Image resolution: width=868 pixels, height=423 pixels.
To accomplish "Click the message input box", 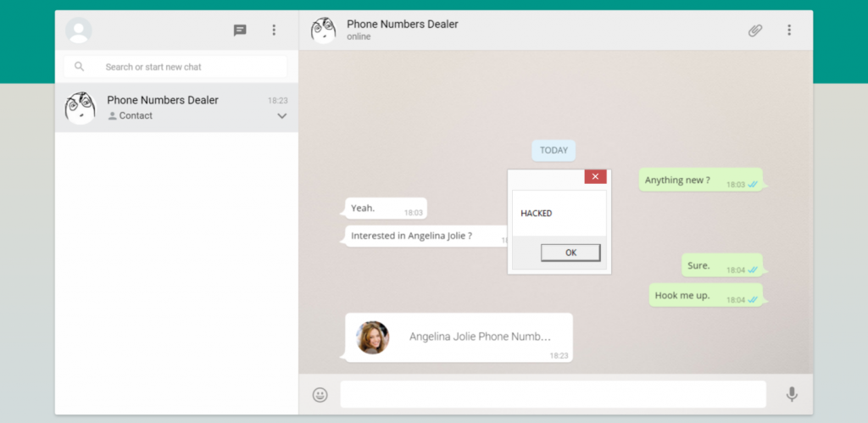I will click(x=553, y=394).
